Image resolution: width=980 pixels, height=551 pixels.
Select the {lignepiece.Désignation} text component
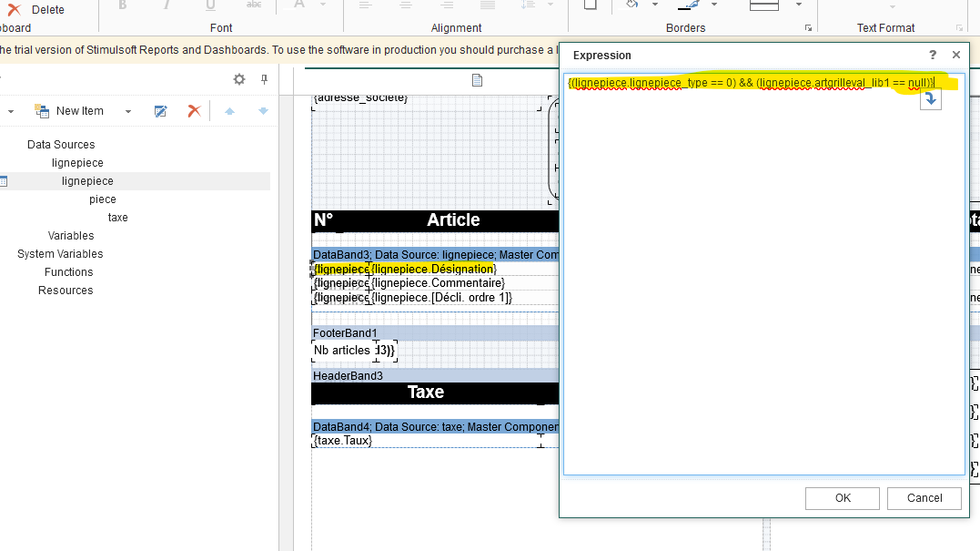point(434,269)
